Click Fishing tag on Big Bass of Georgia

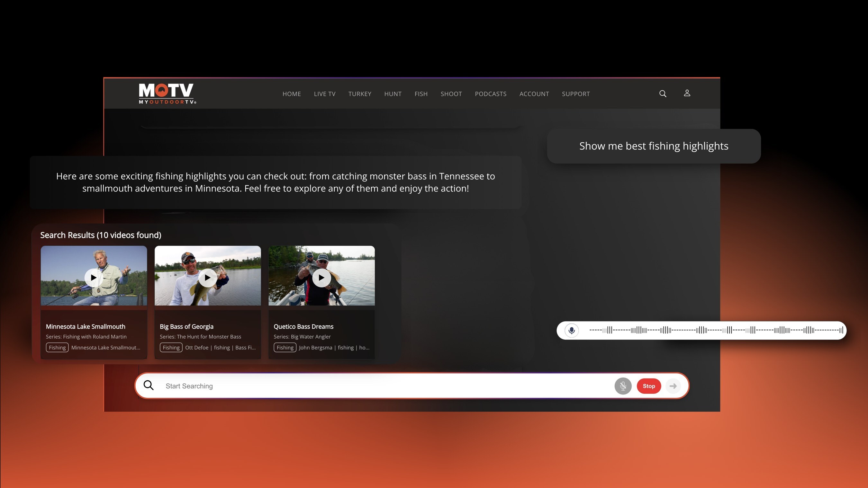pos(171,348)
